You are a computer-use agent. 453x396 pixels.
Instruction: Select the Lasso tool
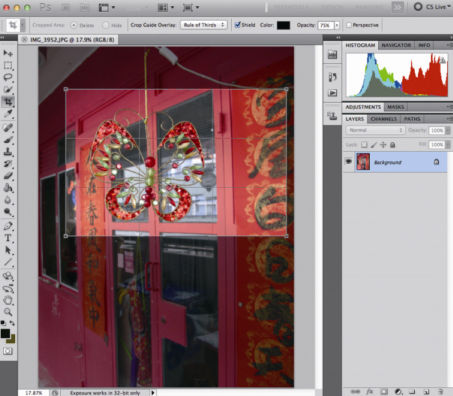[8, 77]
